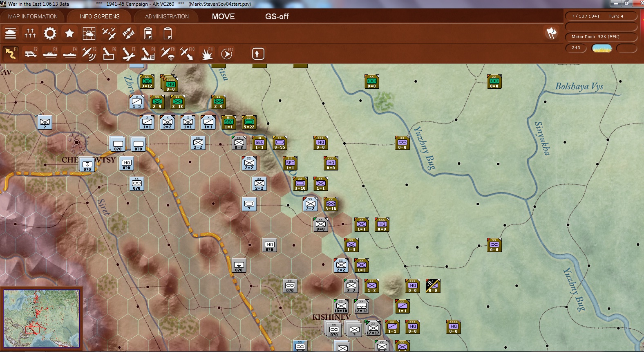Activate the F7 bomb airfield mode
Image resolution: width=644 pixels, height=352 pixels.
(128, 54)
